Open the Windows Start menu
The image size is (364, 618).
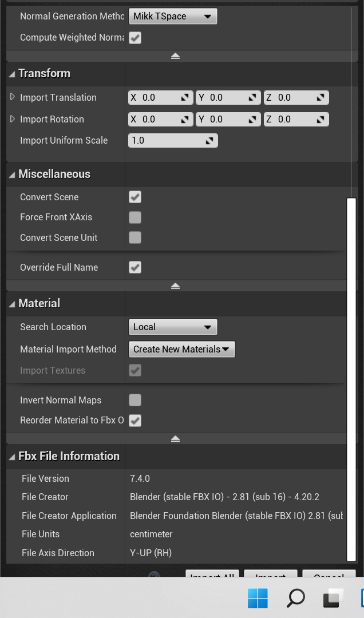(258, 599)
